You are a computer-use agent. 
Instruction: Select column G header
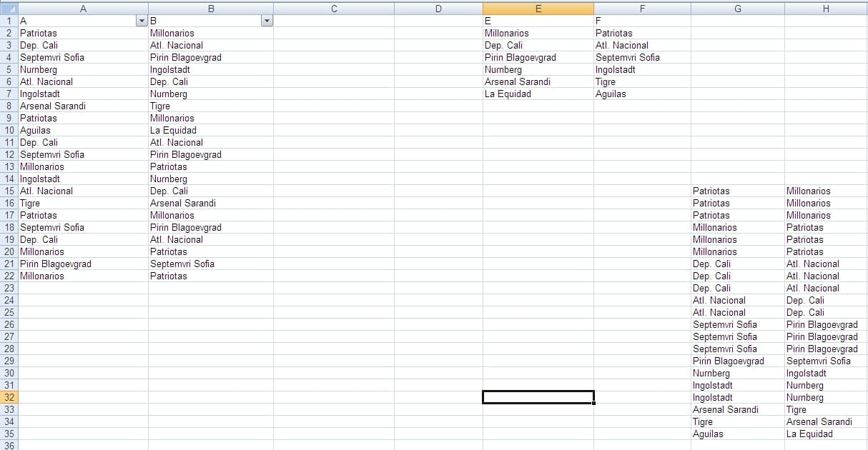738,9
